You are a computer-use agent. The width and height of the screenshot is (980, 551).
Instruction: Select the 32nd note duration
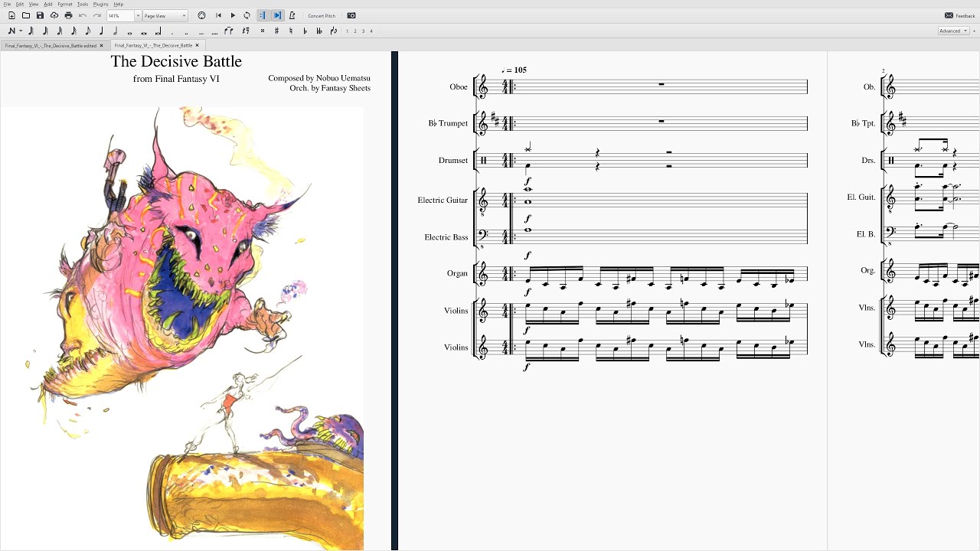coord(59,31)
